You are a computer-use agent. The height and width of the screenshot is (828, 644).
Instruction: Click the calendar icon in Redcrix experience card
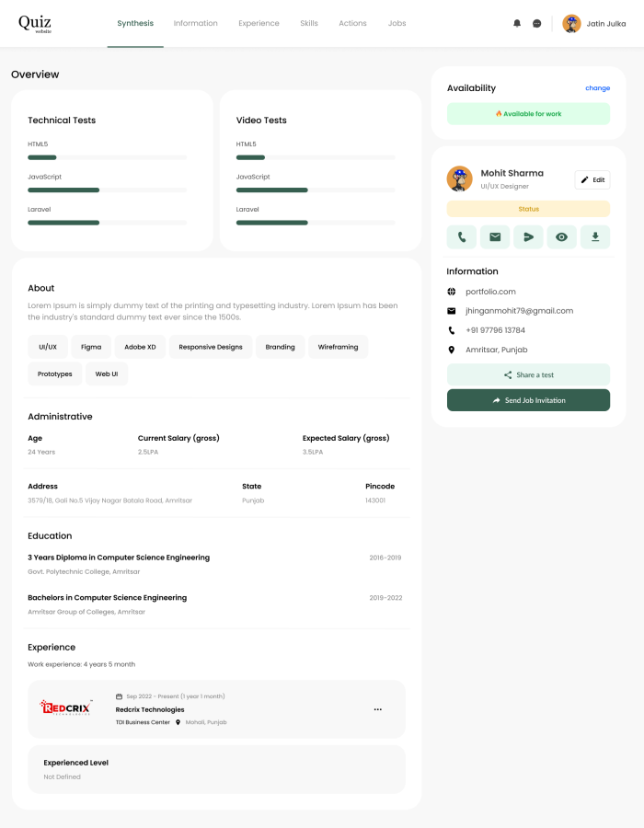(120, 696)
